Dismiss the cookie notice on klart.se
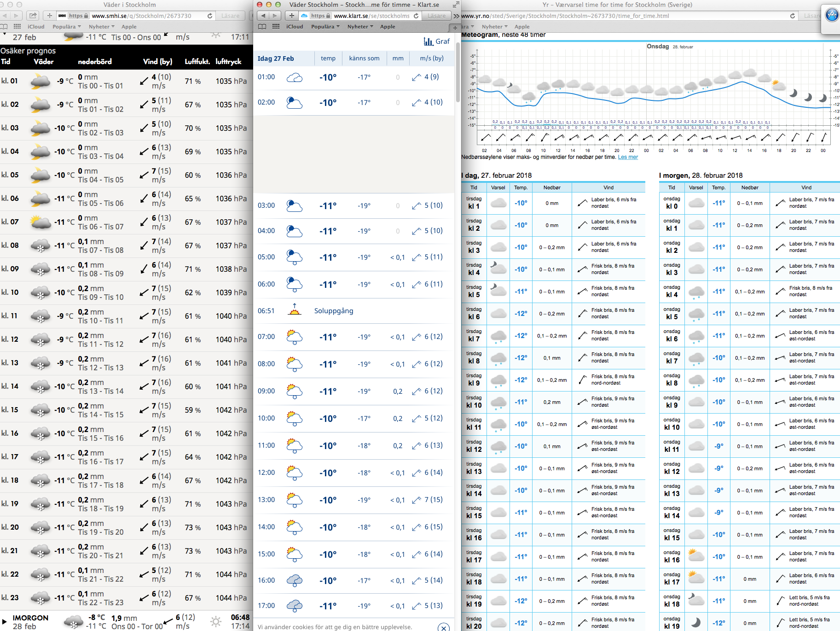This screenshot has height=631, width=840. tap(443, 627)
